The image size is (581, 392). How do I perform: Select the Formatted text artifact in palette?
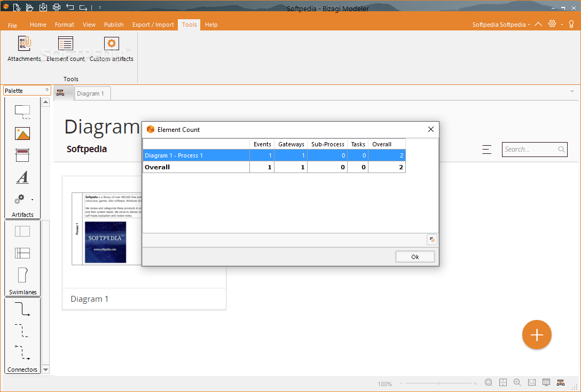click(x=22, y=177)
